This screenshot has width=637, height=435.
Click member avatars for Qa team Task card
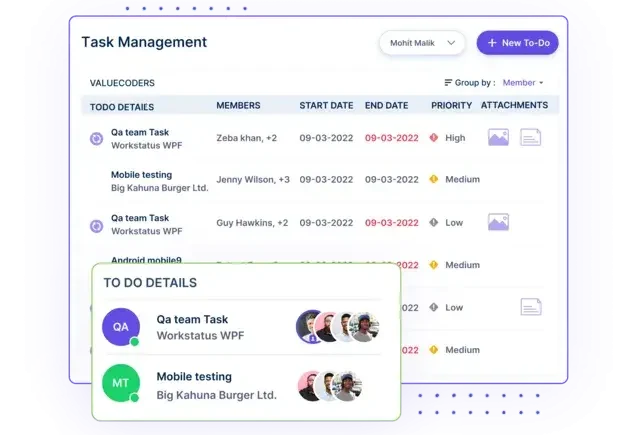pyautogui.click(x=338, y=326)
